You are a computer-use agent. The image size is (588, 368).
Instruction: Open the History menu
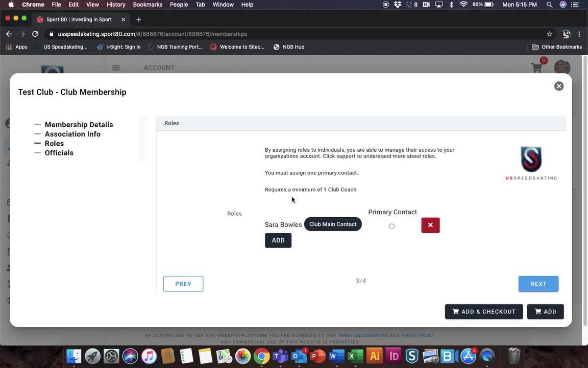pyautogui.click(x=116, y=5)
